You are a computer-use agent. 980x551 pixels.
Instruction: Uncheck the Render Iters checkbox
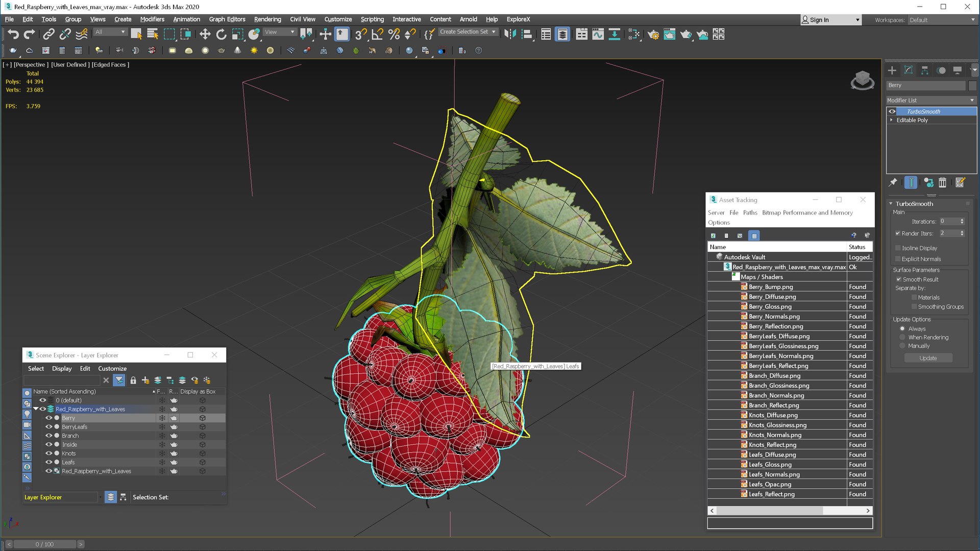point(898,233)
